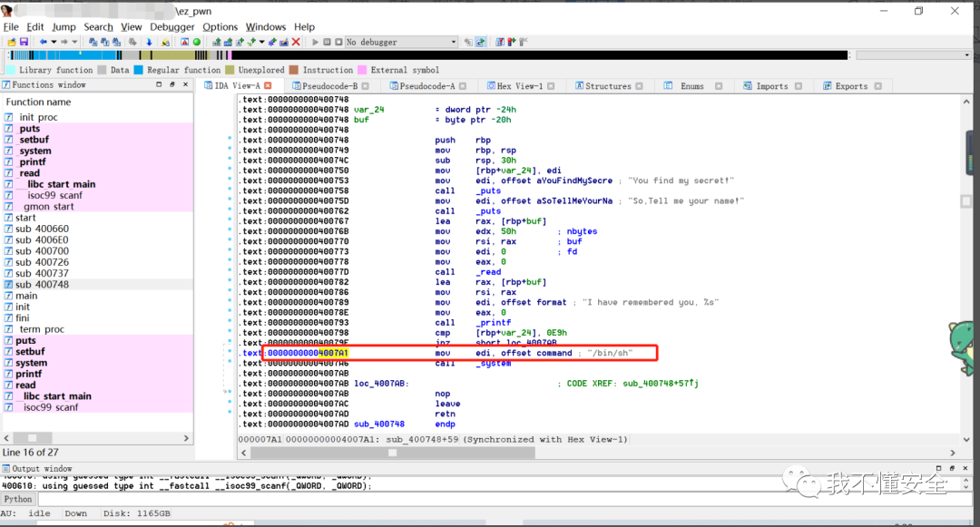Viewport: 980px width, 527px height.
Task: Switch to the Imports tab
Action: (772, 86)
